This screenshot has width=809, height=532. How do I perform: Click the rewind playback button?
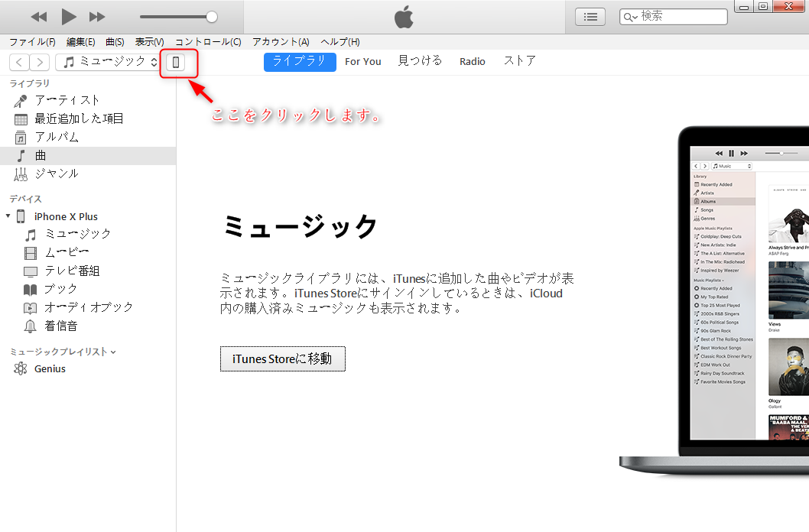pyautogui.click(x=39, y=17)
